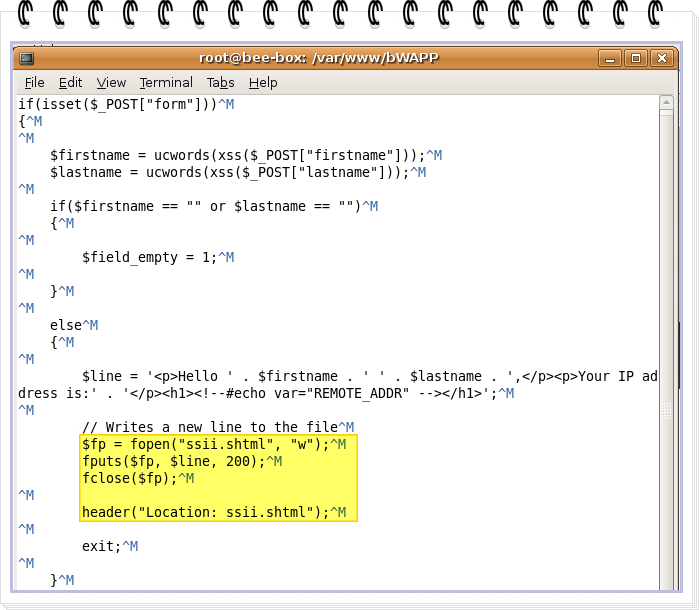This screenshot has width=699, height=610.
Task: Open the Edit menu
Action: [70, 82]
